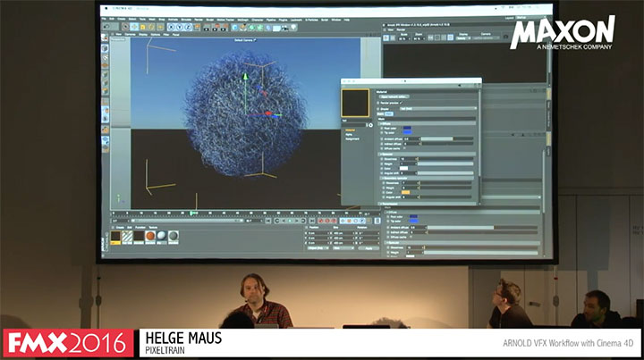Click Go to End playback button

coord(312,221)
